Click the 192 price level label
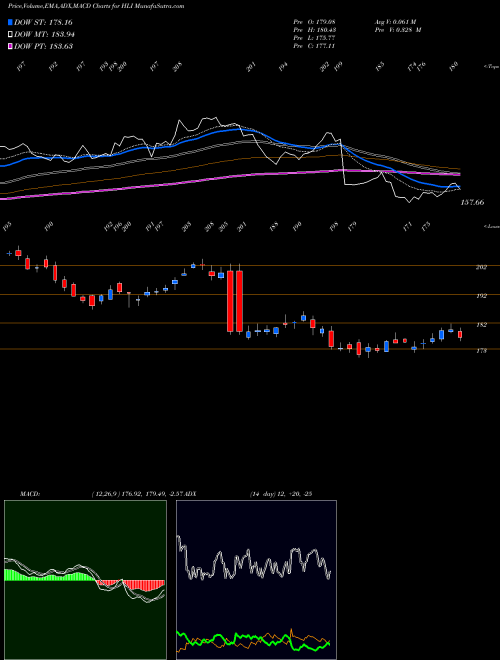Image resolution: width=500 pixels, height=660 pixels. coord(481,296)
